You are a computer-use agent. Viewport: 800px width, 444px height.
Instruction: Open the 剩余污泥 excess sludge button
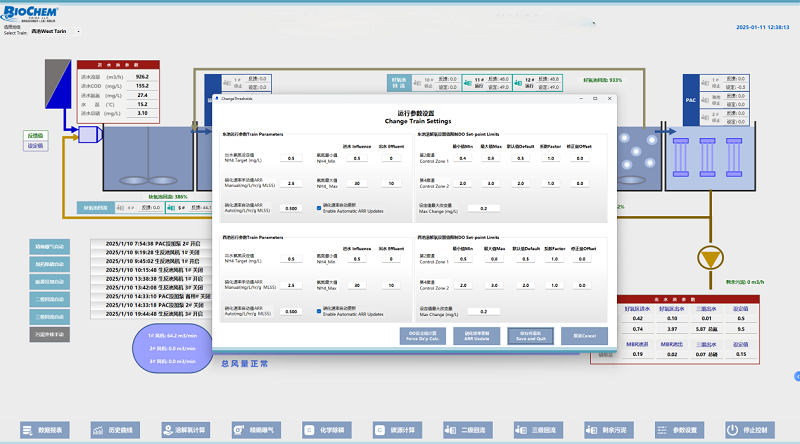coord(609,430)
